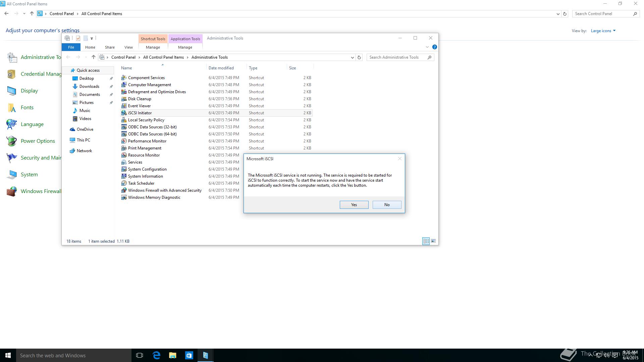Switch to the Share ribbon tab
The height and width of the screenshot is (362, 644).
(x=110, y=47)
